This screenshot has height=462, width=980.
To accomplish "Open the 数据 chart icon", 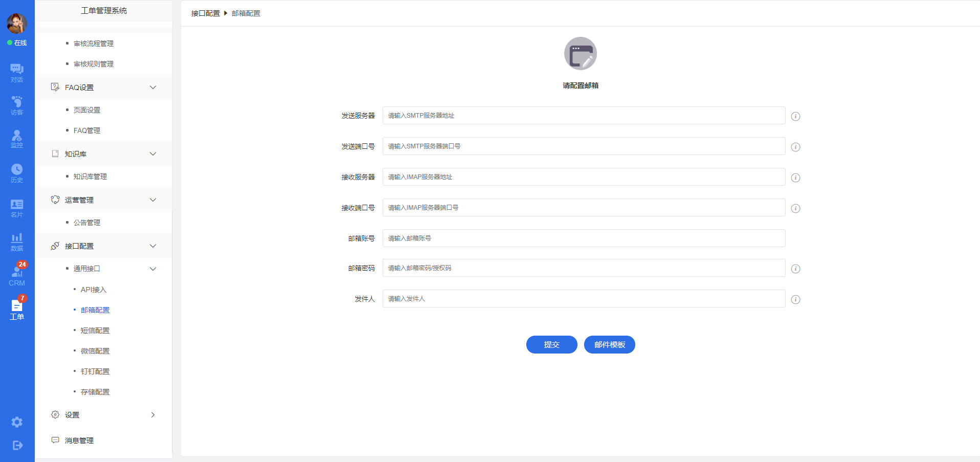I will [x=17, y=241].
